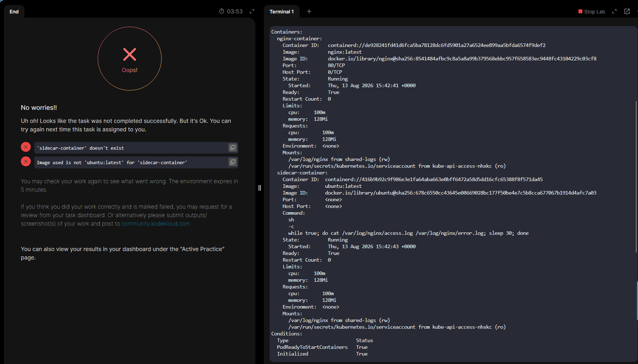The width and height of the screenshot is (638, 364).
Task: Click the red X beside 'doesn't exist' error
Action: pos(26,147)
